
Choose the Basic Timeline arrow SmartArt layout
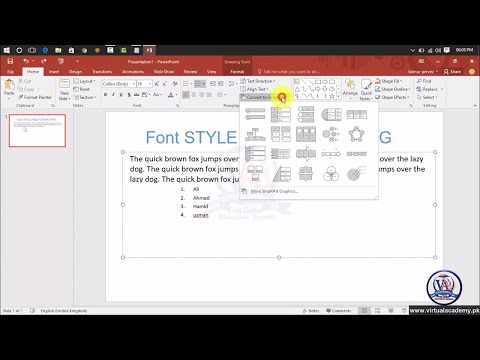pyautogui.click(x=331, y=154)
